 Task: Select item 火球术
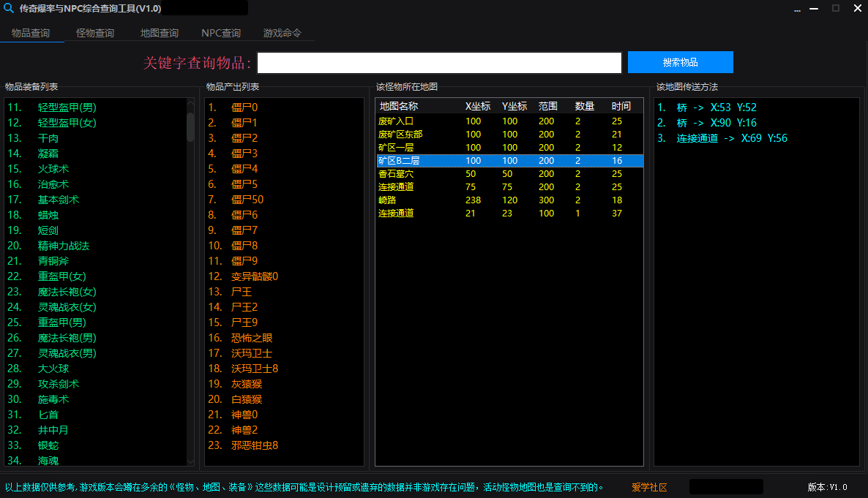[53, 169]
